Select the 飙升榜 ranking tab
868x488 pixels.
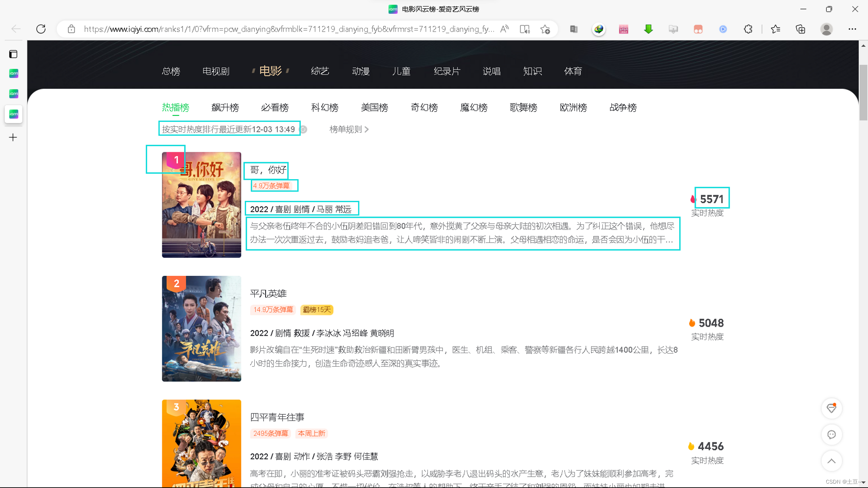point(225,108)
